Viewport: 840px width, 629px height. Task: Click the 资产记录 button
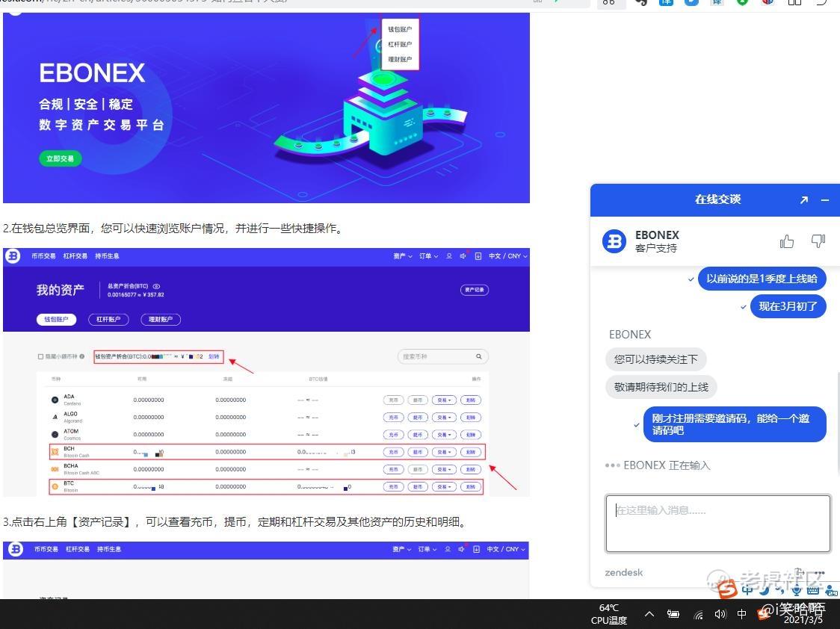(x=474, y=290)
